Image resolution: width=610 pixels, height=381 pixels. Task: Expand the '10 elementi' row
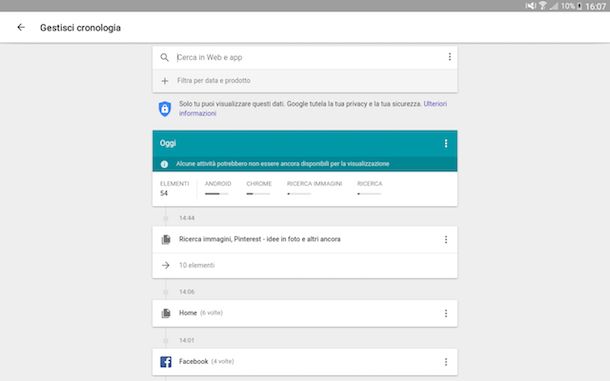click(x=305, y=265)
